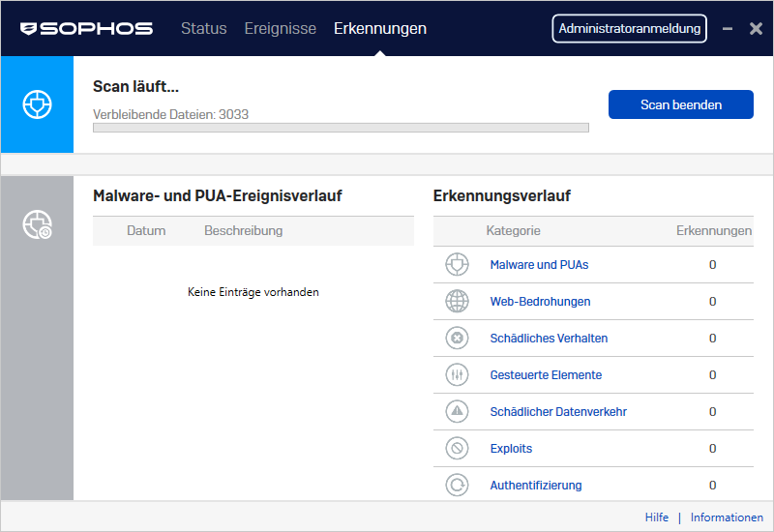Click the Beschreibung column header
Screen dimensions: 774x532
coord(244,230)
